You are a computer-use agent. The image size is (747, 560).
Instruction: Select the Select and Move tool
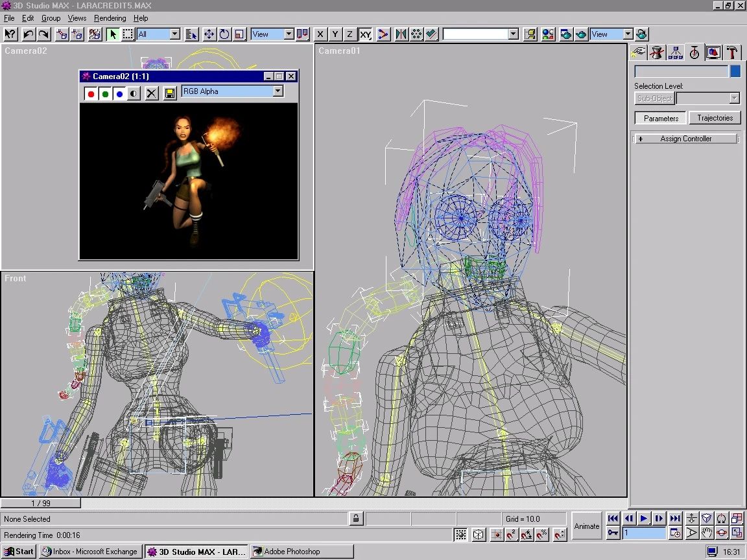point(208,34)
